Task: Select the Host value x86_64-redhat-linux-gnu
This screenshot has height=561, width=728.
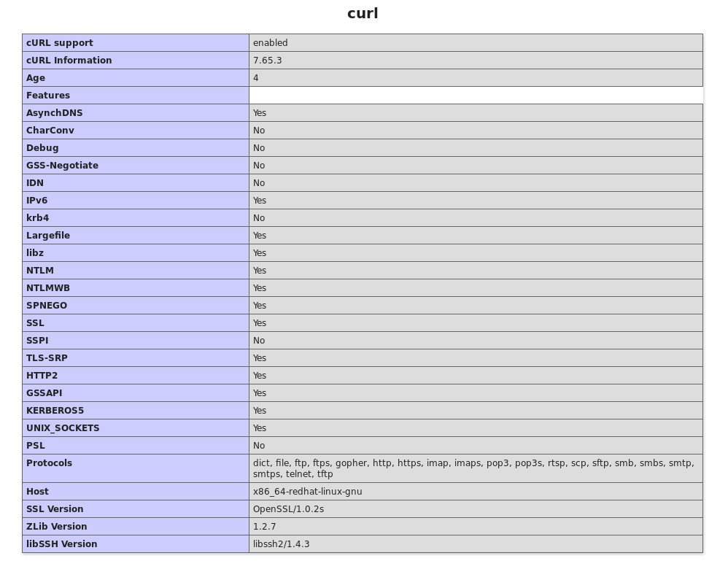Action: click(x=307, y=492)
